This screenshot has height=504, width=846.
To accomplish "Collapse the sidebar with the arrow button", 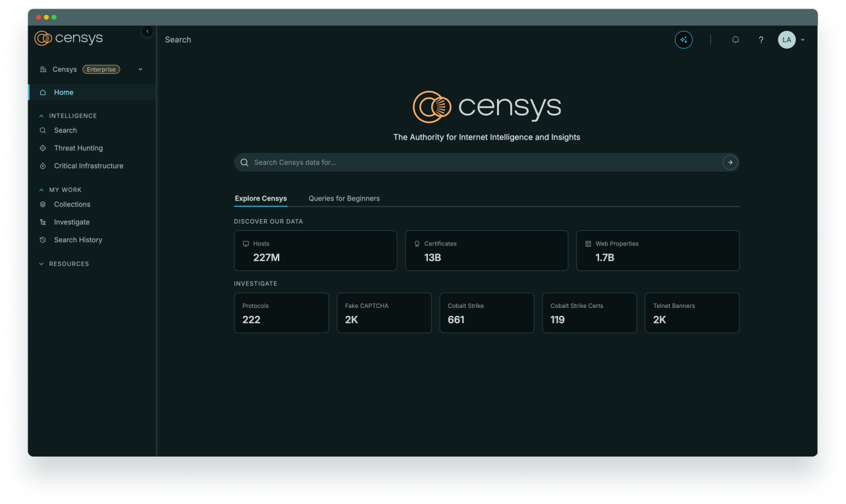I will coord(147,32).
